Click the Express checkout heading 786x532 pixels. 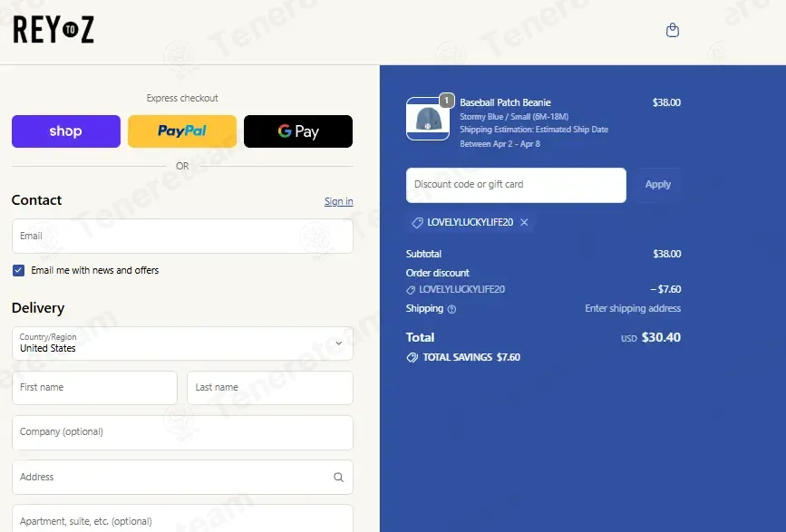click(182, 98)
